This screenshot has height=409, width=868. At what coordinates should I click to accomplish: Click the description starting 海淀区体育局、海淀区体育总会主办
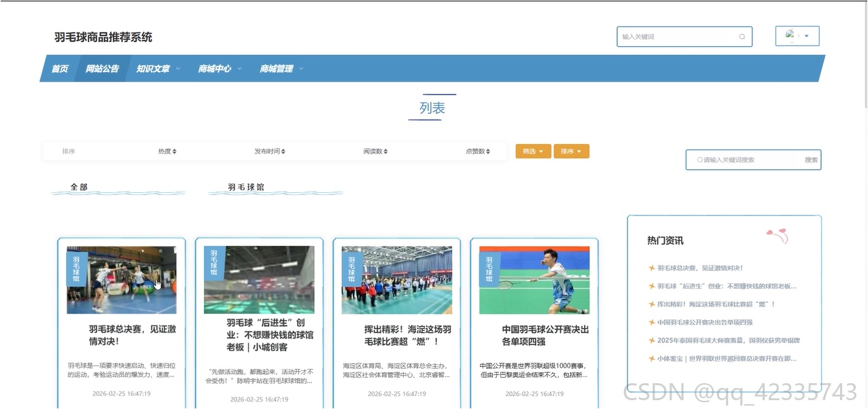click(397, 370)
